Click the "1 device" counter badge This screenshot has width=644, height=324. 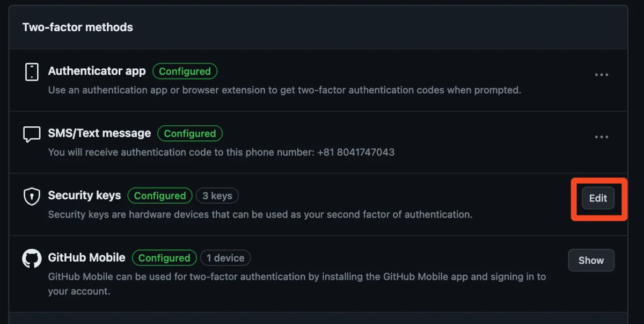click(225, 258)
